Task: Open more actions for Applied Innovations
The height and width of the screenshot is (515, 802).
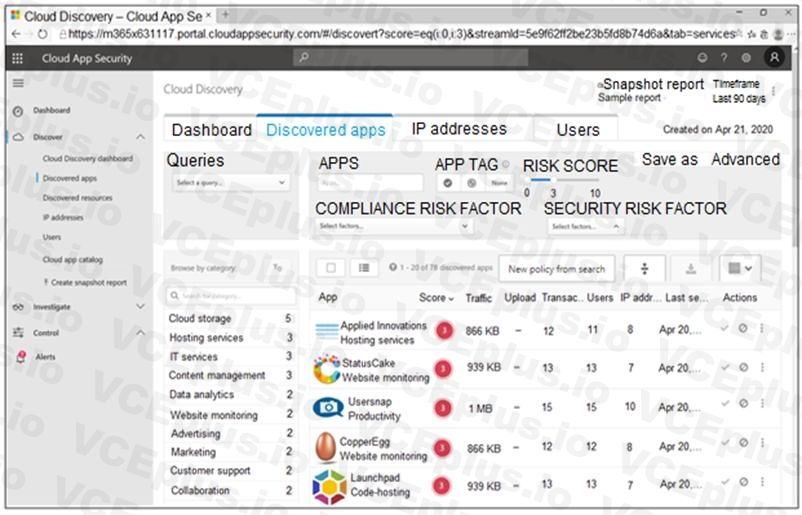Action: (762, 329)
